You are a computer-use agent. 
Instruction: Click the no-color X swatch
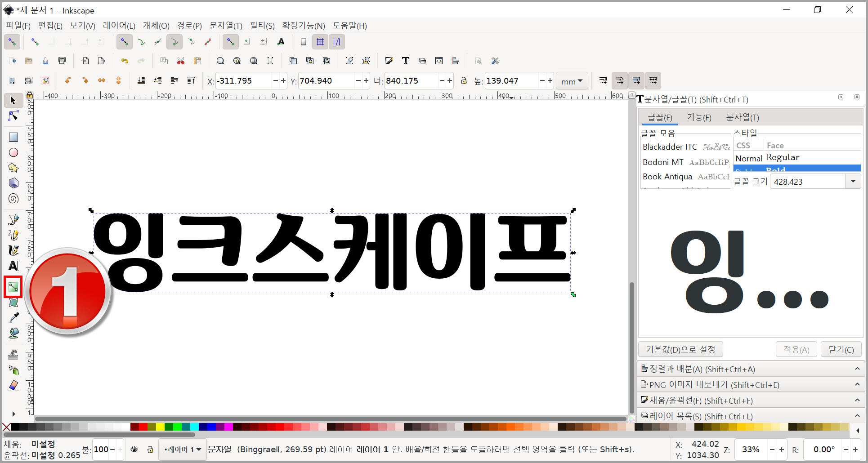coord(6,427)
